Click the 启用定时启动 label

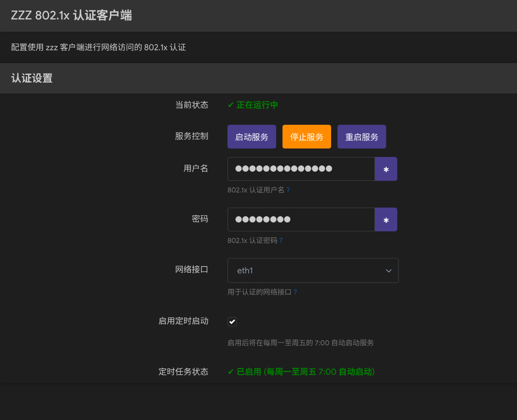[x=183, y=321]
